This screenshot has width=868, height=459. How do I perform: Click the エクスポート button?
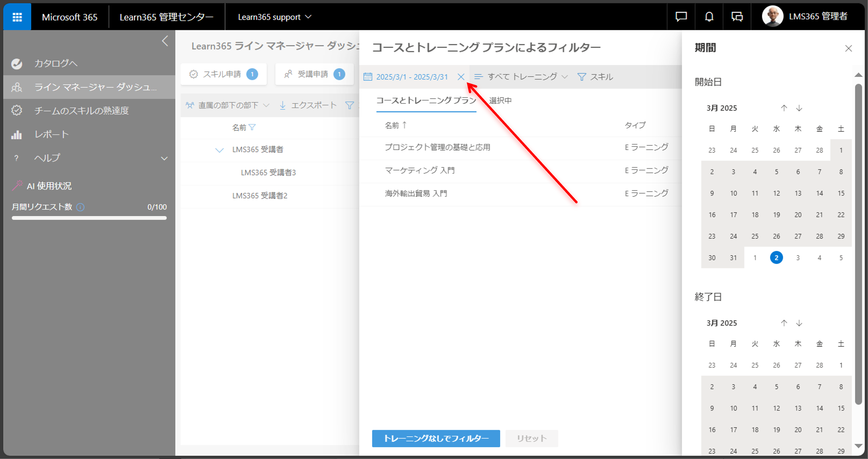308,105
